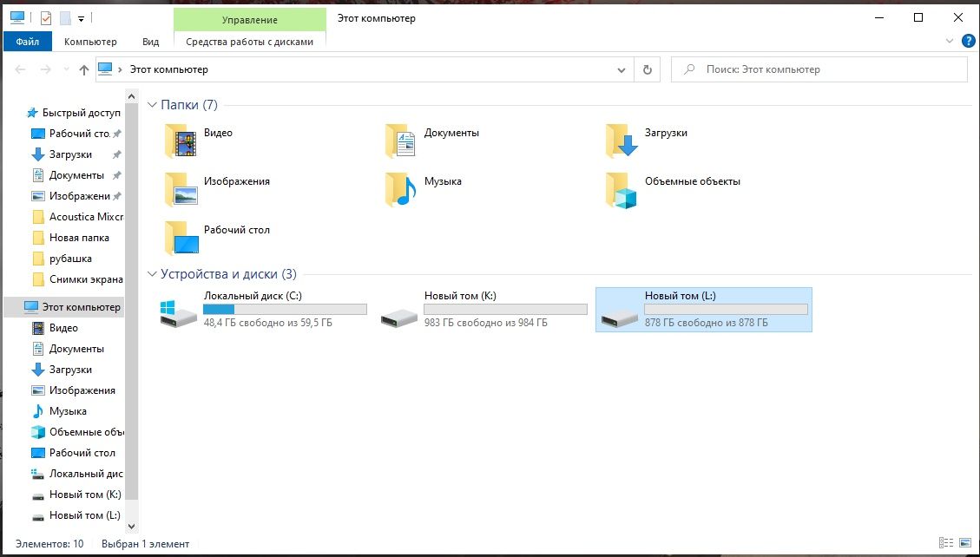Open the Вид ribbon tab
980x557 pixels.
pyautogui.click(x=151, y=42)
